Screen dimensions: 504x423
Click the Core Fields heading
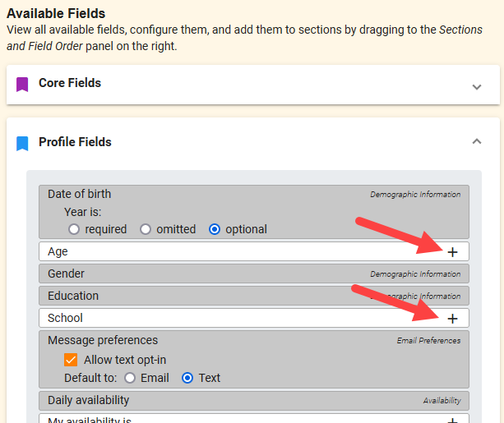[x=70, y=83]
